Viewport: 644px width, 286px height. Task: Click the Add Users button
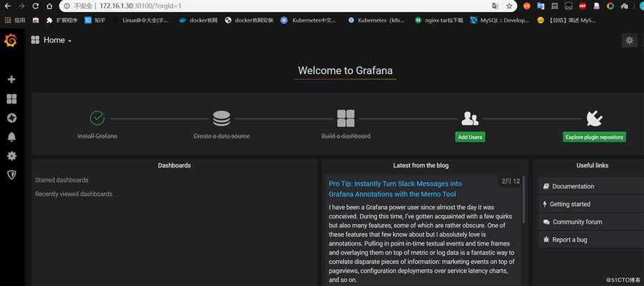tap(470, 137)
